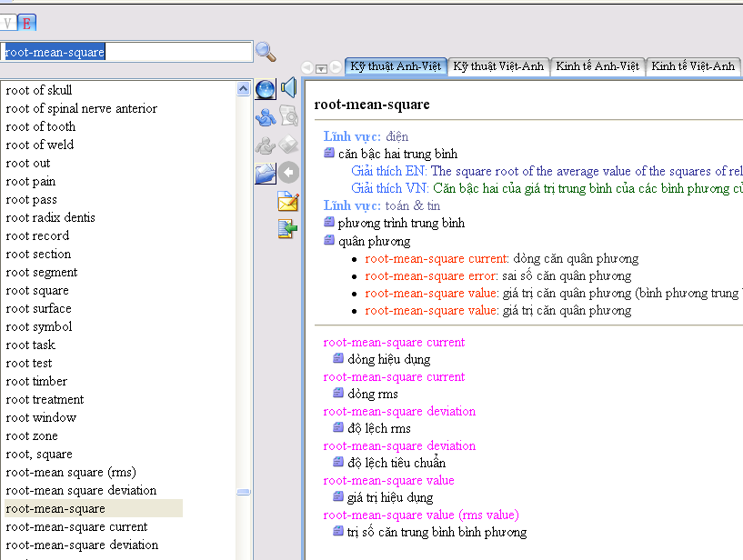Open the tab list dropdown arrow
Image resolution: width=743 pixels, height=560 pixels.
pyautogui.click(x=321, y=69)
